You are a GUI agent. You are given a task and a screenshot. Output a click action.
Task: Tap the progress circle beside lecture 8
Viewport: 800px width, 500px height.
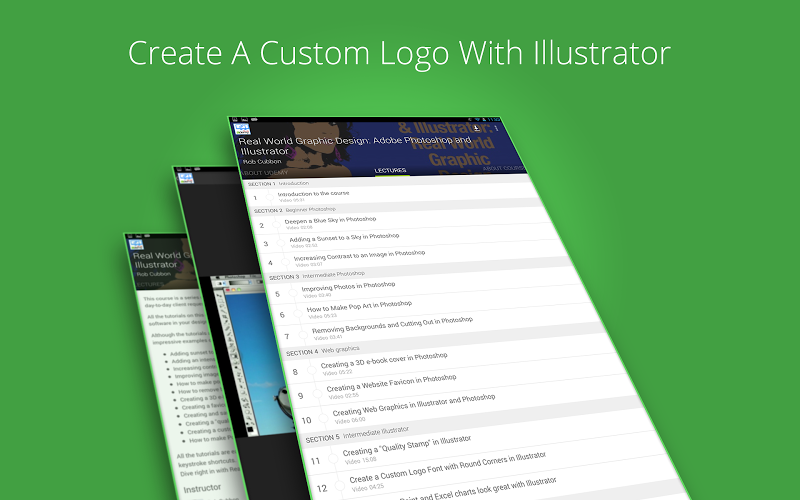pos(311,370)
